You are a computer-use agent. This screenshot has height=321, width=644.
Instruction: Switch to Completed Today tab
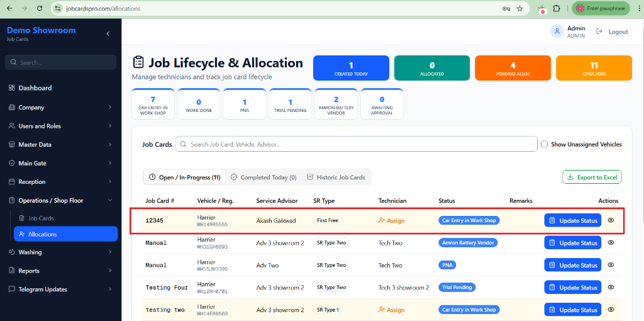click(263, 177)
